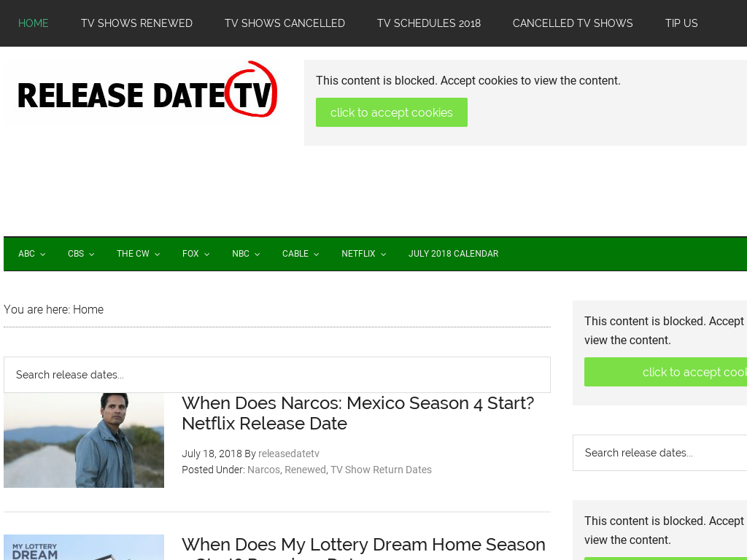Click the Home breadcrumb text
Image resolution: width=747 pixels, height=560 pixels.
[x=88, y=309]
